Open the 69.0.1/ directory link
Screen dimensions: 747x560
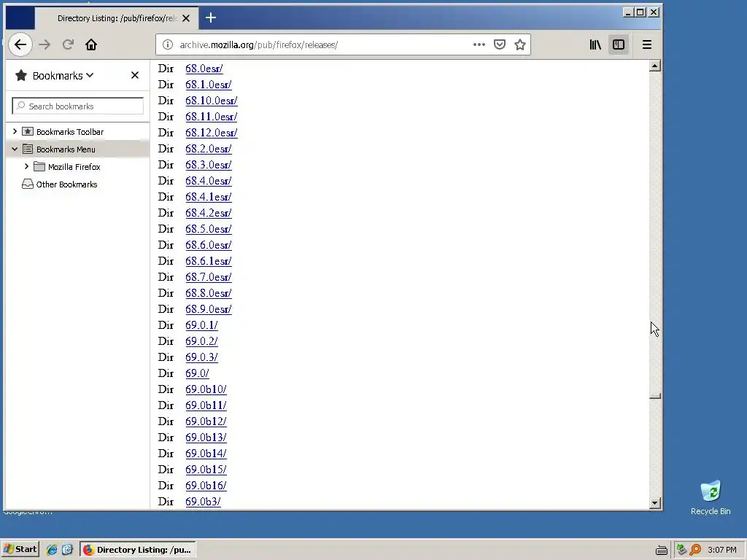tap(201, 325)
